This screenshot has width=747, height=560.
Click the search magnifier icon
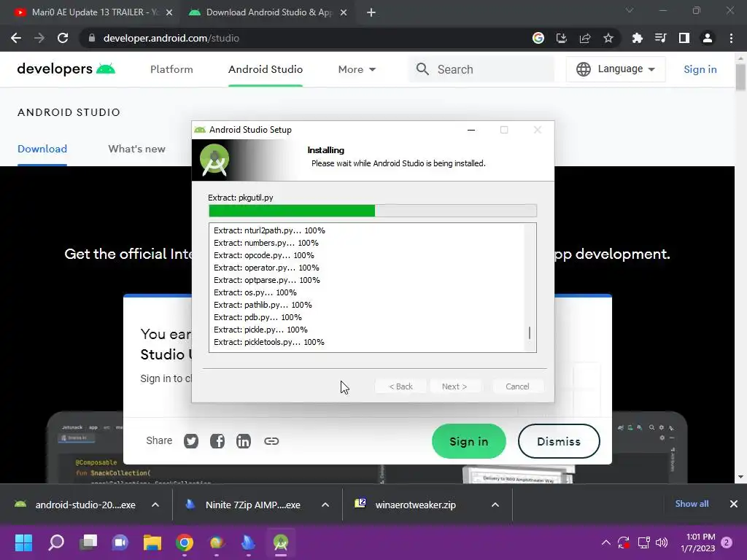(422, 69)
